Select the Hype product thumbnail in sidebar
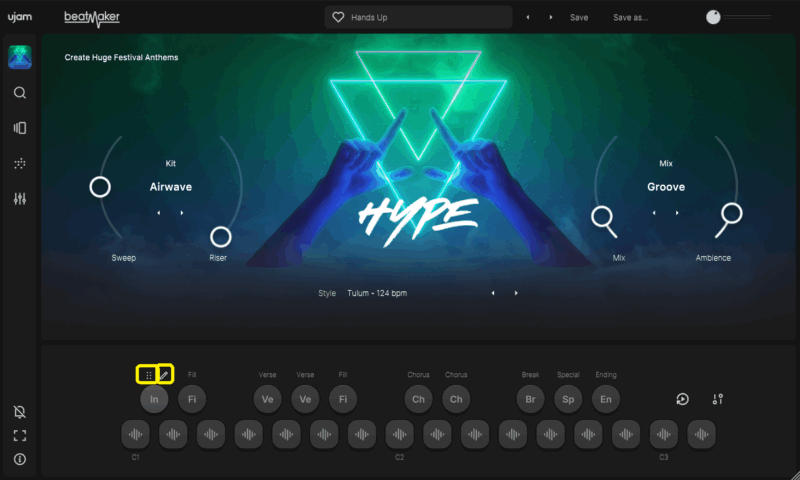The width and height of the screenshot is (800, 480). click(20, 57)
